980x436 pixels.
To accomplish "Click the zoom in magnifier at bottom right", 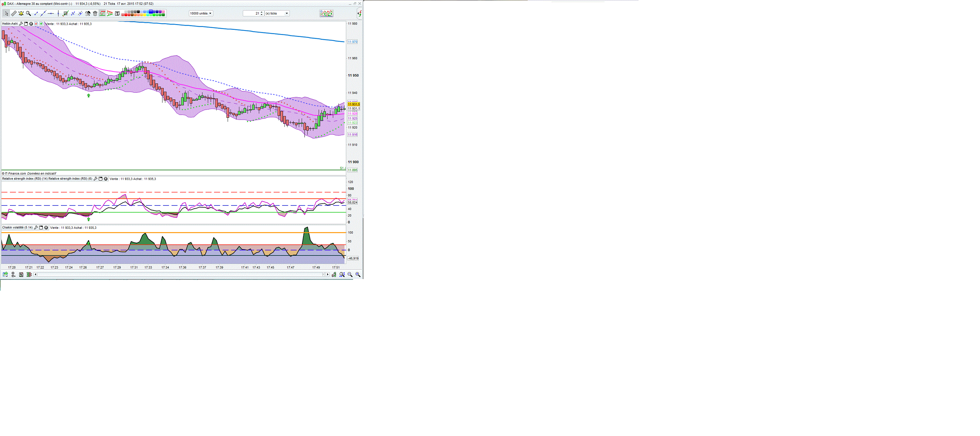I will click(358, 275).
